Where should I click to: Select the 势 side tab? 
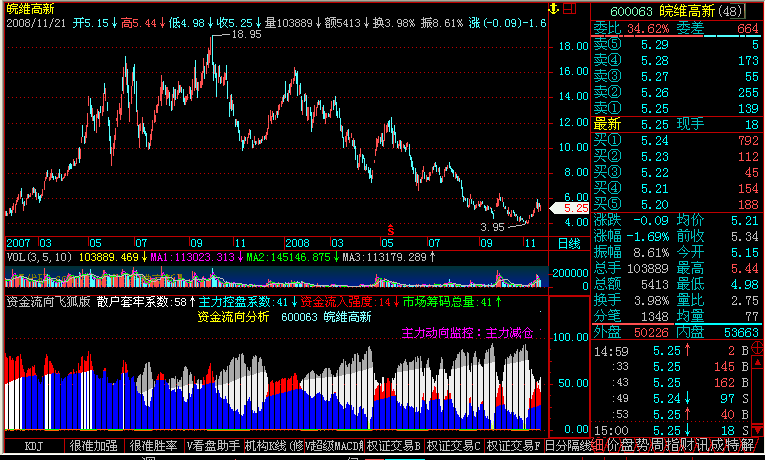[x=643, y=445]
